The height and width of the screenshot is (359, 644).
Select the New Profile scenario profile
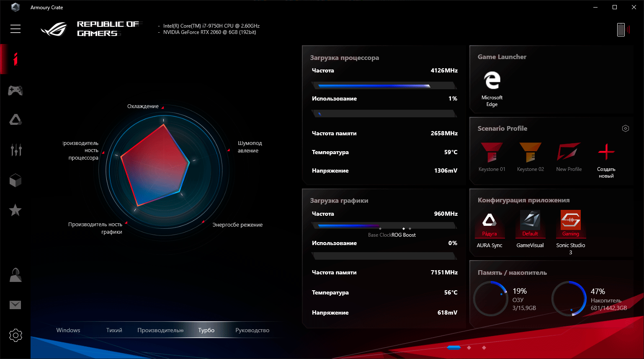click(569, 157)
